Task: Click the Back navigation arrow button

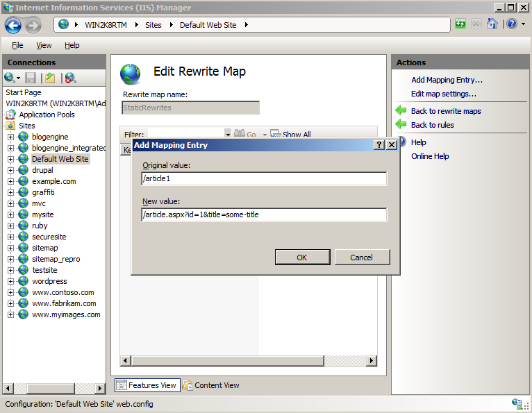Action: pyautogui.click(x=13, y=26)
